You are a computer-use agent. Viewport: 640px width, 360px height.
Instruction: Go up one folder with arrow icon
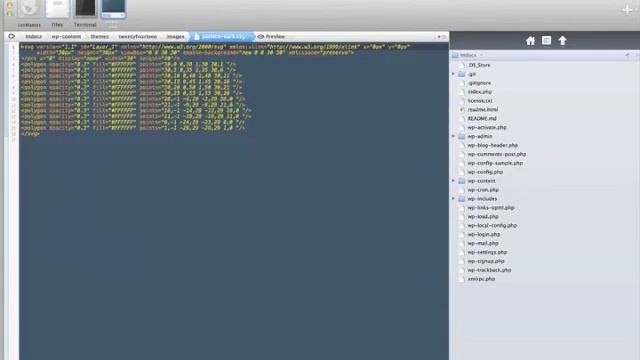(x=562, y=40)
